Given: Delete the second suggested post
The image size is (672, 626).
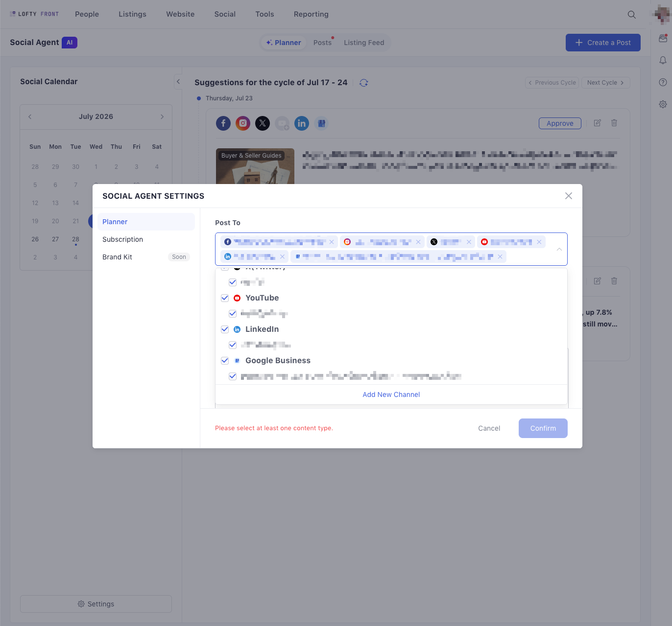Looking at the screenshot, I should pos(614,281).
